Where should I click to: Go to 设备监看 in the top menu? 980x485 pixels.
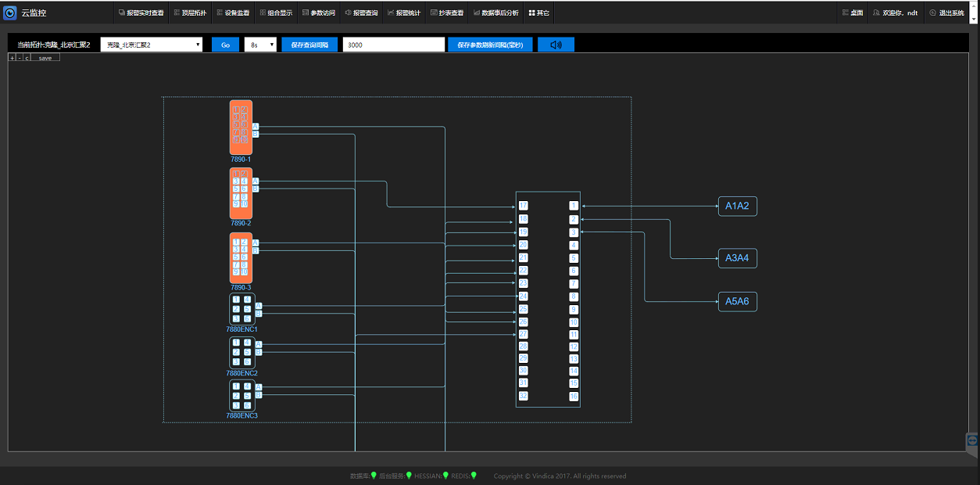(x=232, y=13)
